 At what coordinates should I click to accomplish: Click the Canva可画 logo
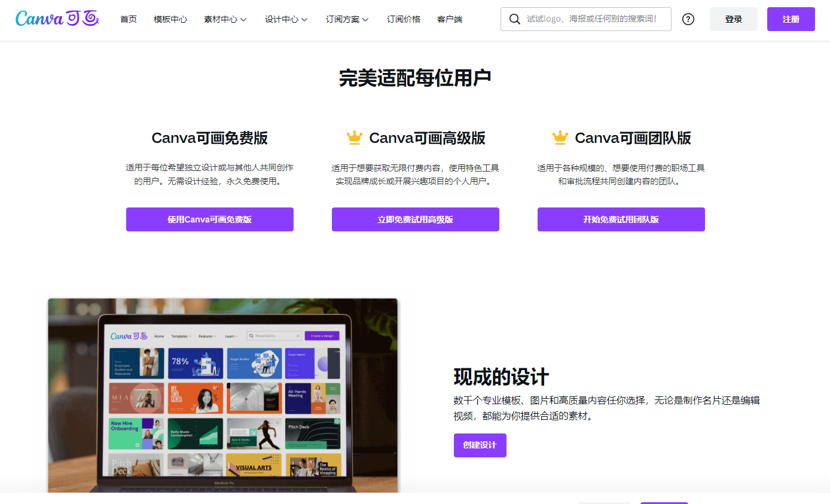[x=57, y=19]
